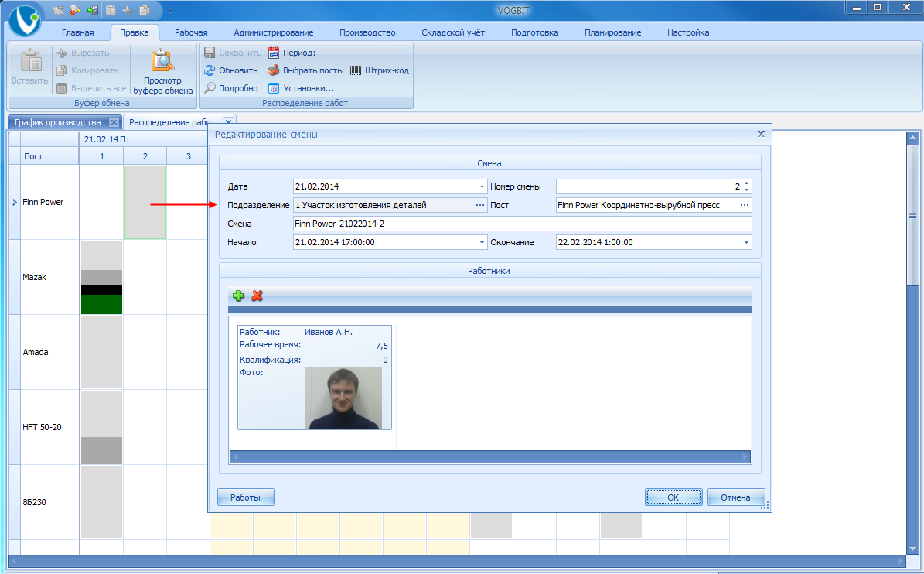Open the Дата date dropdown
Viewport: 924px width, 574px height.
click(x=482, y=186)
